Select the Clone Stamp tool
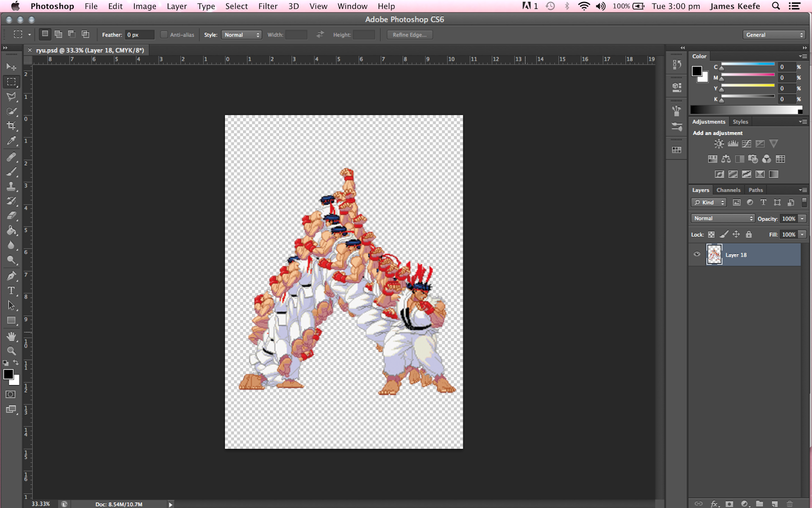This screenshot has width=812, height=508. 11,186
